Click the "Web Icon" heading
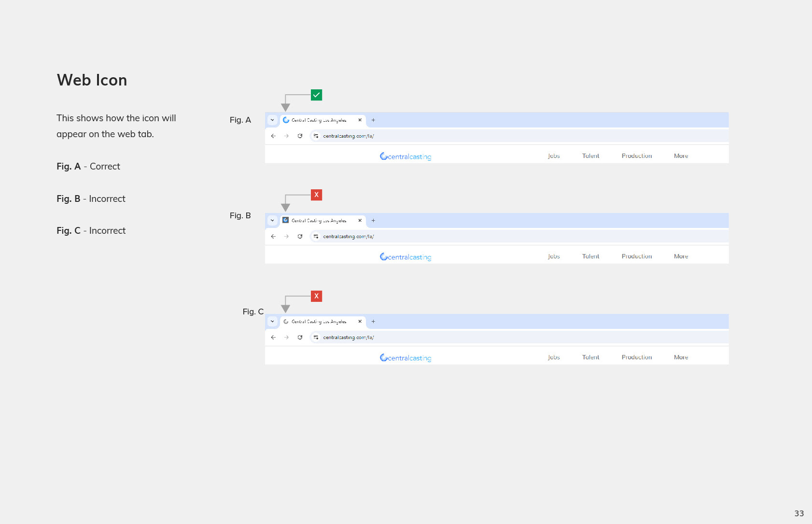 [92, 80]
